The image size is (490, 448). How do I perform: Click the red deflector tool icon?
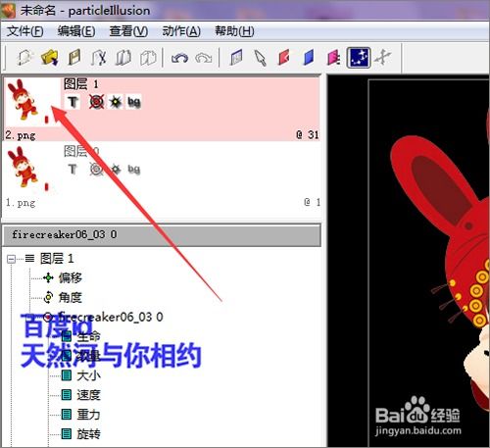pos(284,58)
